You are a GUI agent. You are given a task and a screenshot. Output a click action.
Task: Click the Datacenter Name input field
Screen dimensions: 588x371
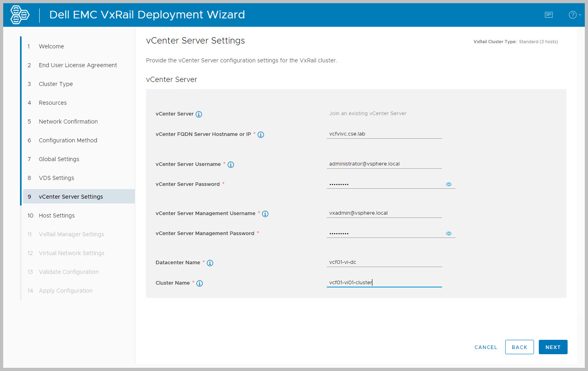coord(384,262)
